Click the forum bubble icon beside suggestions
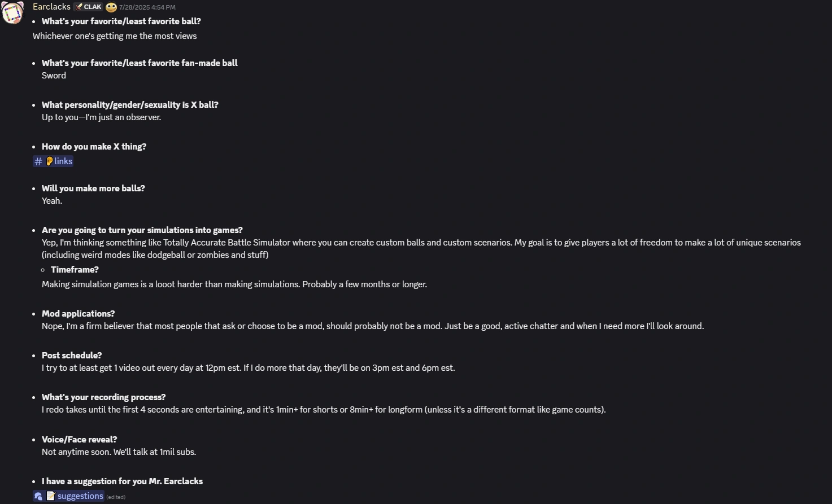Viewport: 832px width, 504px height. coord(38,496)
